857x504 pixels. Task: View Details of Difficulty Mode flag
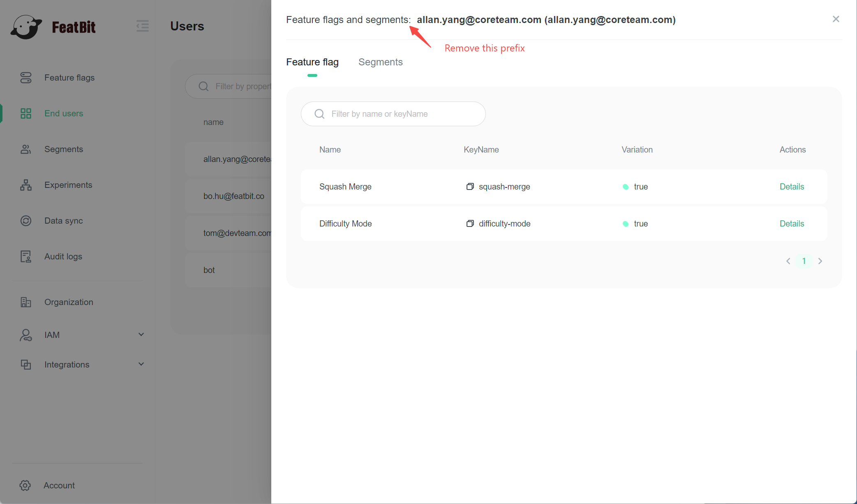coord(792,224)
